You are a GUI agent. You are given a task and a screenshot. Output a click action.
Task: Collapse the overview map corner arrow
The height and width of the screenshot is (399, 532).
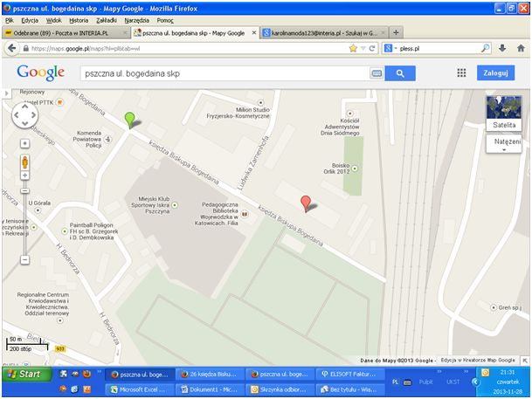click(525, 361)
